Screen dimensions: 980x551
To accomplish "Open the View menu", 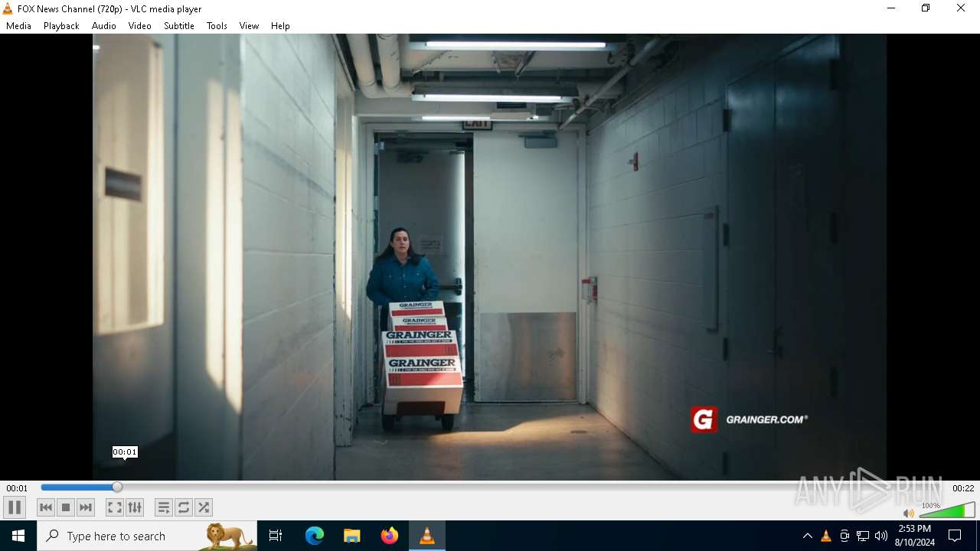I will (x=249, y=26).
